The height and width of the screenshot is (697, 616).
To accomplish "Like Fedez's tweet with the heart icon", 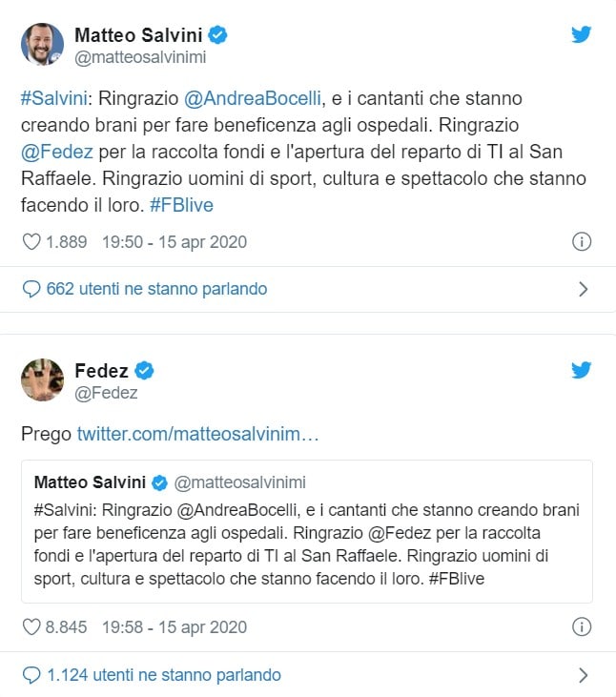I will [31, 626].
